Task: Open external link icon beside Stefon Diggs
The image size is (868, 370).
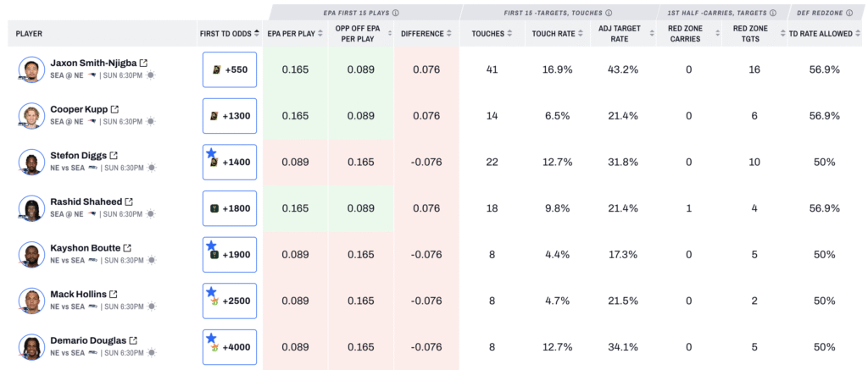Action: [x=114, y=156]
